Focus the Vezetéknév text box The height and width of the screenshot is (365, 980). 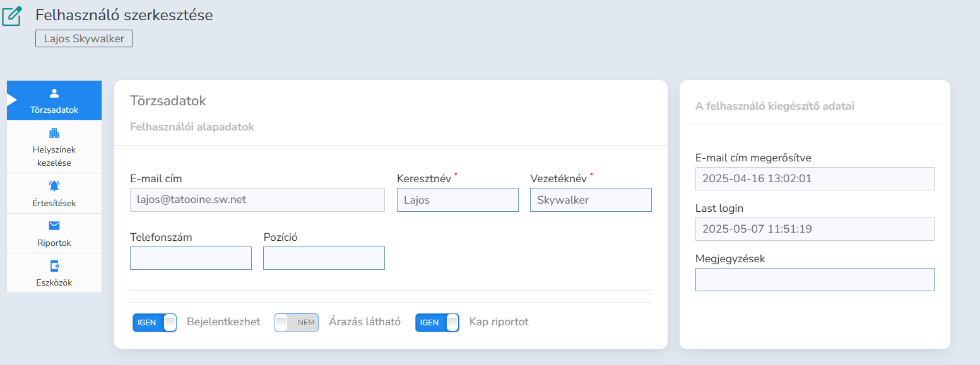(591, 200)
